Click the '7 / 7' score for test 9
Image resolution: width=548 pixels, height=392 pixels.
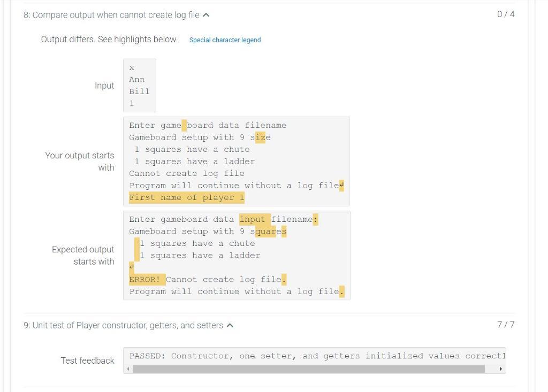[506, 325]
